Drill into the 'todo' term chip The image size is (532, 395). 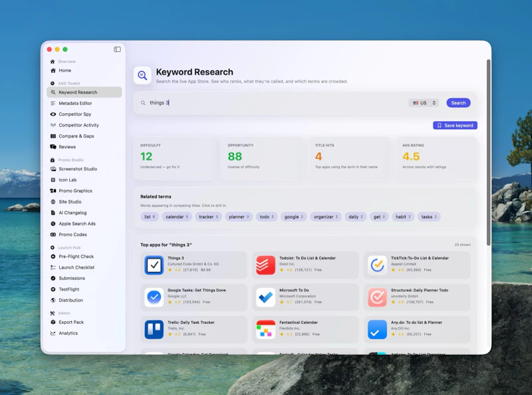pyautogui.click(x=267, y=217)
